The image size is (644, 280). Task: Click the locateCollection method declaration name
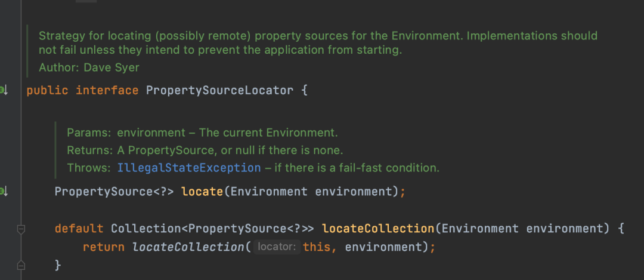pyautogui.click(x=378, y=229)
